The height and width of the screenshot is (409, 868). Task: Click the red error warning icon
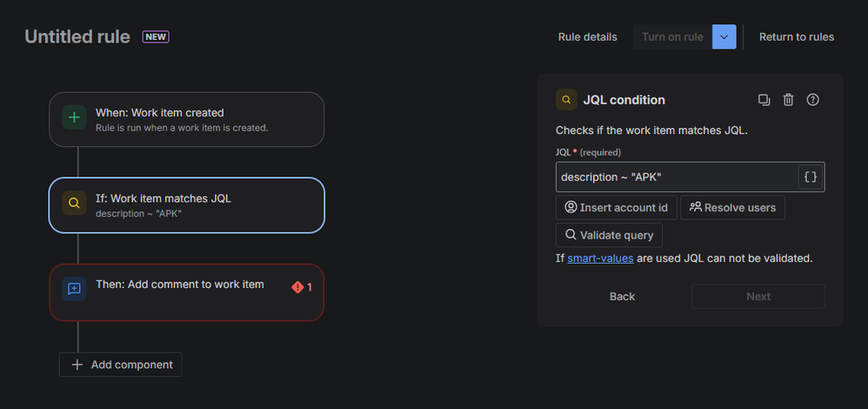click(297, 287)
